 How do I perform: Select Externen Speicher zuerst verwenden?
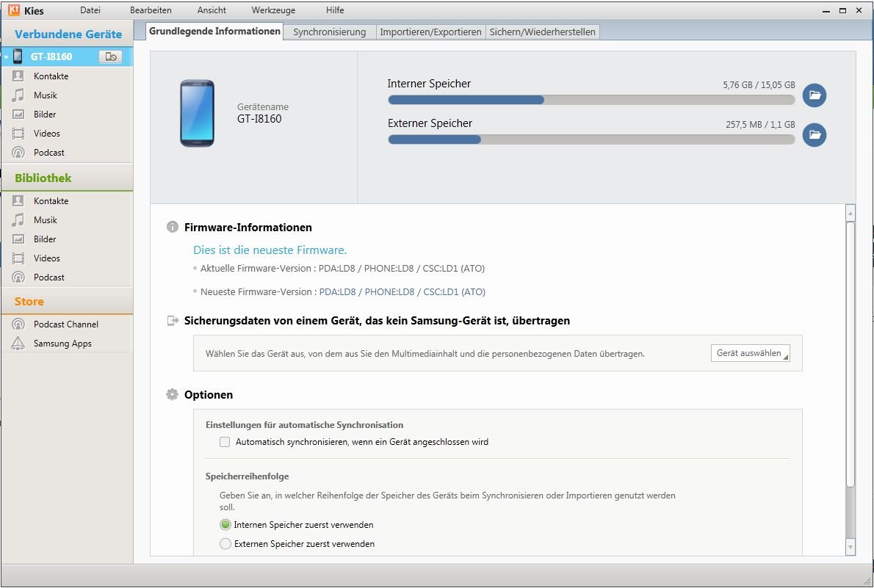(225, 543)
